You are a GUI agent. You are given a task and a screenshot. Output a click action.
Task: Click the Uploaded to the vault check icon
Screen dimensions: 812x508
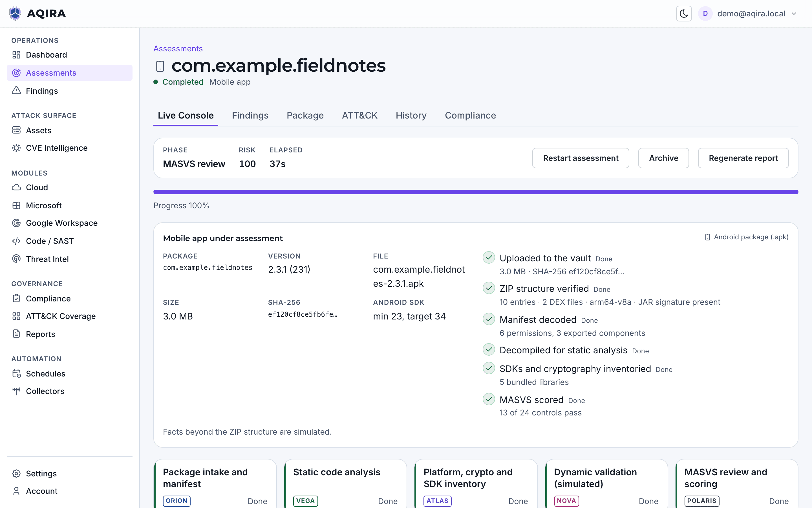click(x=489, y=258)
